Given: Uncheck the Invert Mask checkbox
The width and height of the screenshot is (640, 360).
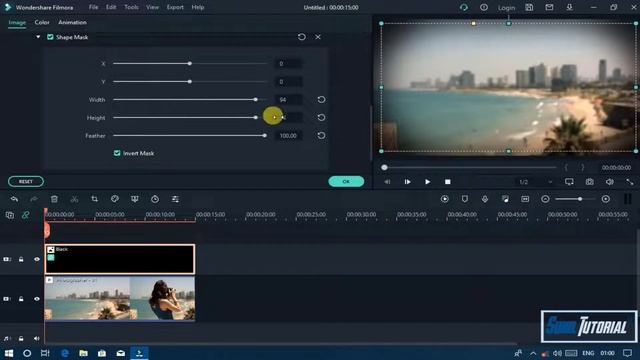Looking at the screenshot, I should coord(117,153).
